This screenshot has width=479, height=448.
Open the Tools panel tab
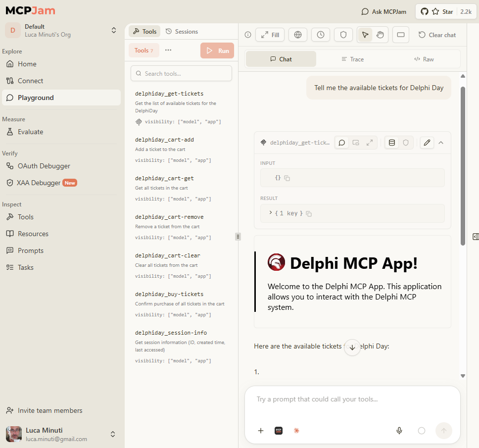144,32
